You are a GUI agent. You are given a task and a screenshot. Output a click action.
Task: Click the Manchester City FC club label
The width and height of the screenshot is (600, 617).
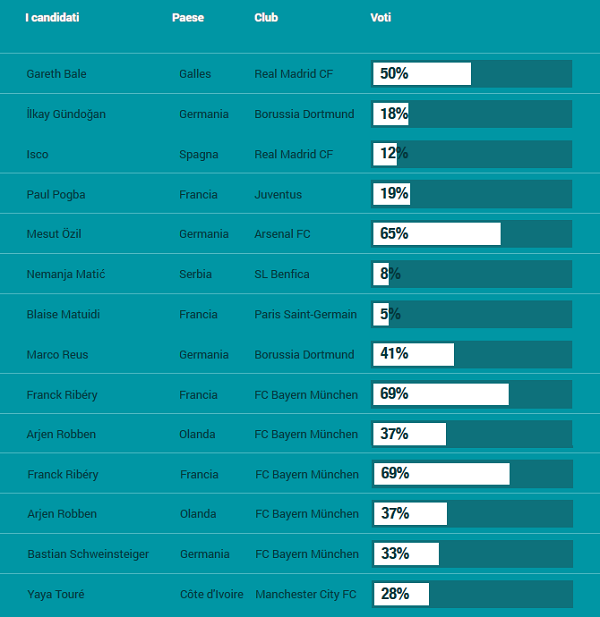(x=305, y=594)
